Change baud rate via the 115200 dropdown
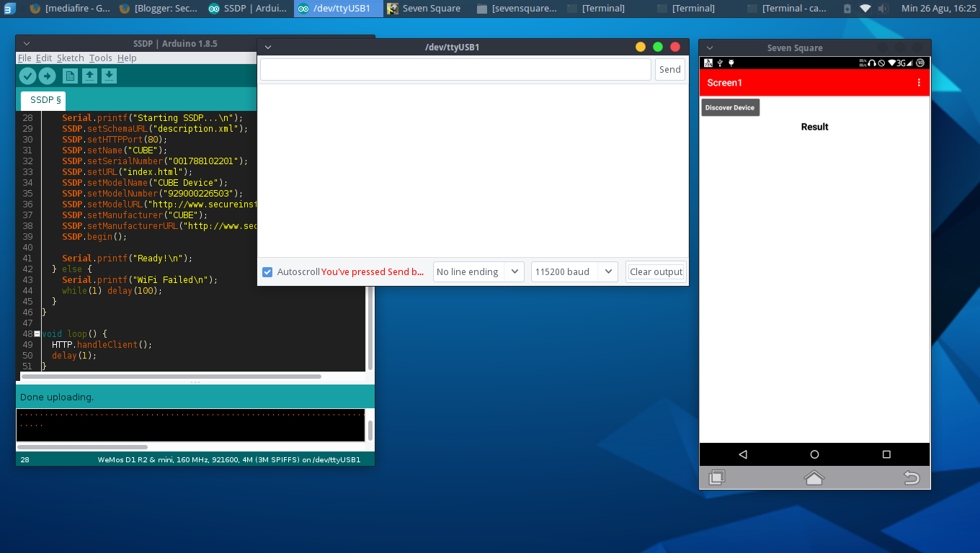 [574, 271]
